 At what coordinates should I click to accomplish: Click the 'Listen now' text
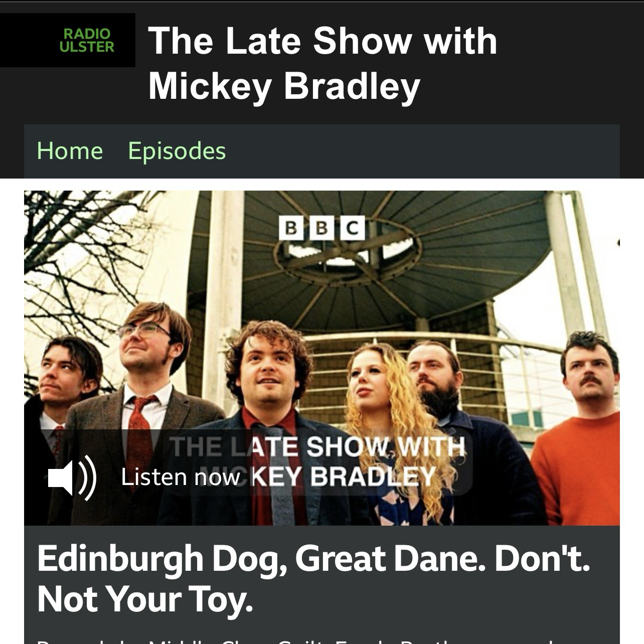click(181, 477)
